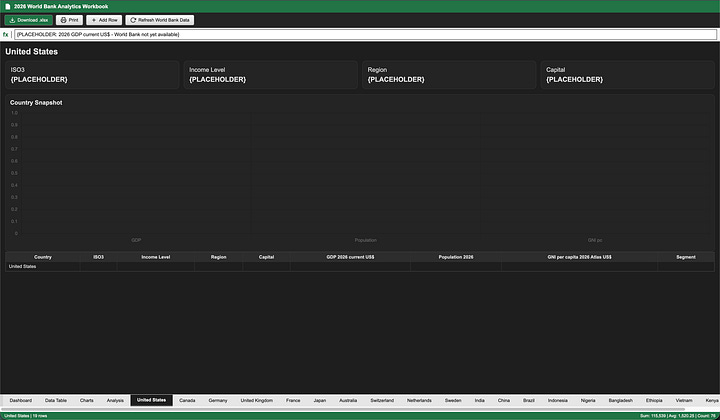Switch to the Brazil sheet tab
Screen dimensions: 720x420
click(x=529, y=400)
